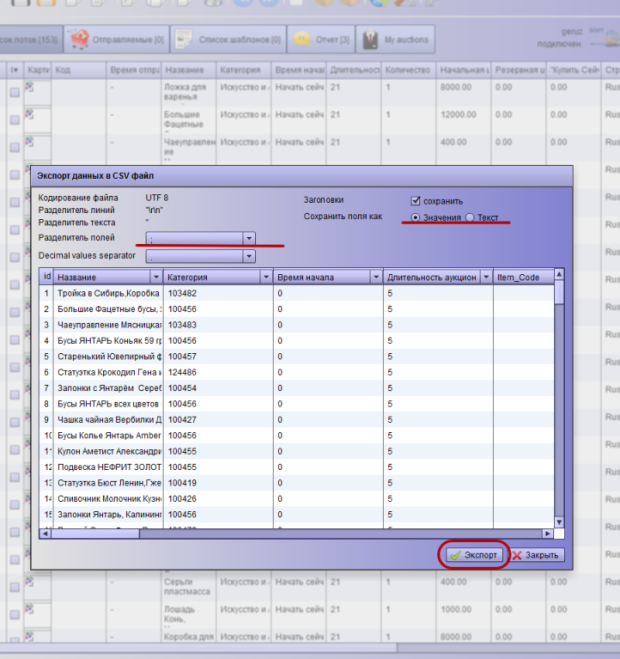Screen dimensions: 620x659
Task: Select the Кулон Аметист Александрит row
Action: coord(297,451)
